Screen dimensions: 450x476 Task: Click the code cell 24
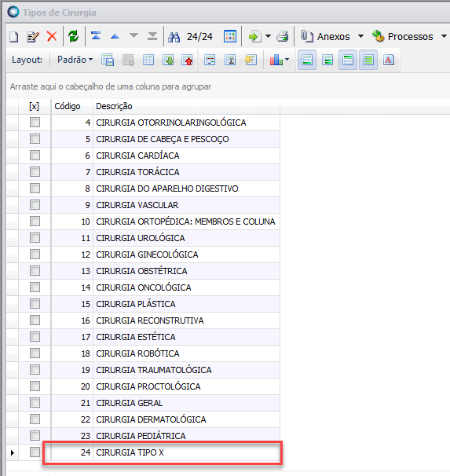[72, 452]
